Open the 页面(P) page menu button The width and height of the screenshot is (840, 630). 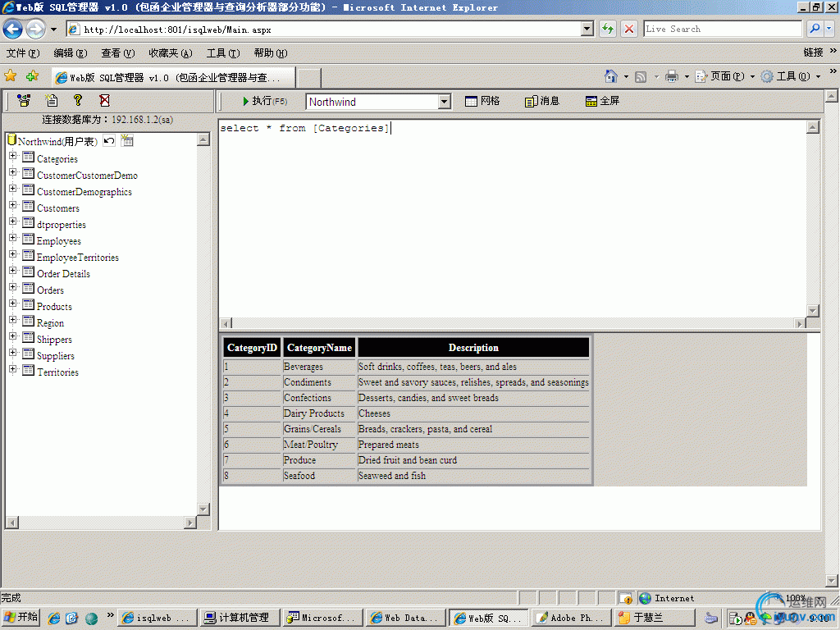tap(725, 76)
